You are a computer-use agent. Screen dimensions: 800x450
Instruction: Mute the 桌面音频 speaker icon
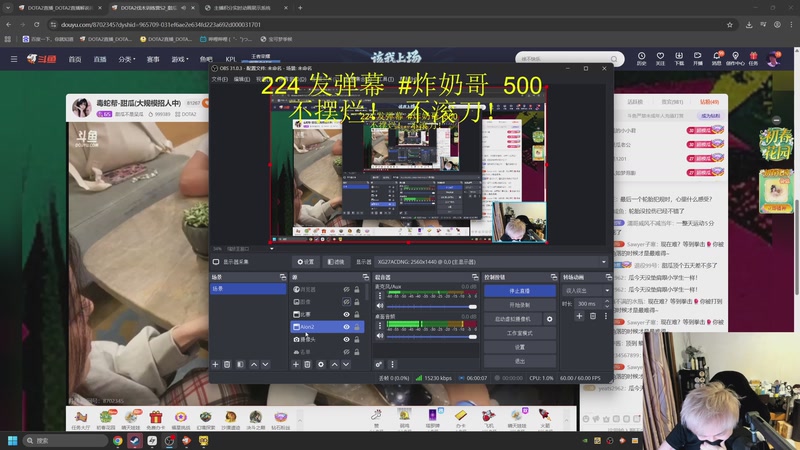pos(380,336)
